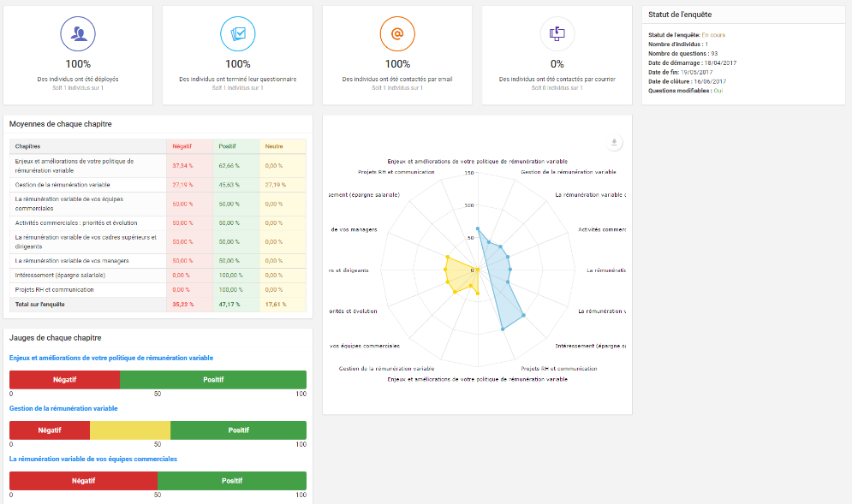This screenshot has width=852, height=504.
Task: Click yellow neutral segment of Gestion gauge
Action: (130, 430)
